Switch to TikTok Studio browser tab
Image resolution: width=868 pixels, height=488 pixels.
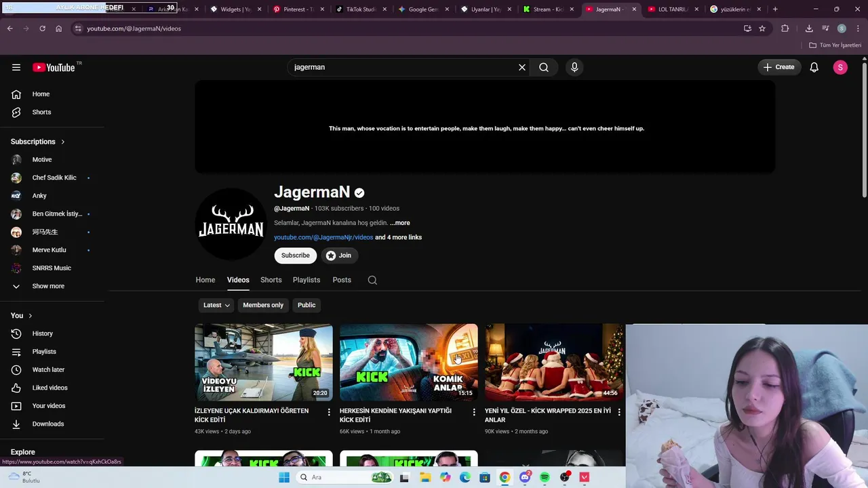pyautogui.click(x=359, y=9)
